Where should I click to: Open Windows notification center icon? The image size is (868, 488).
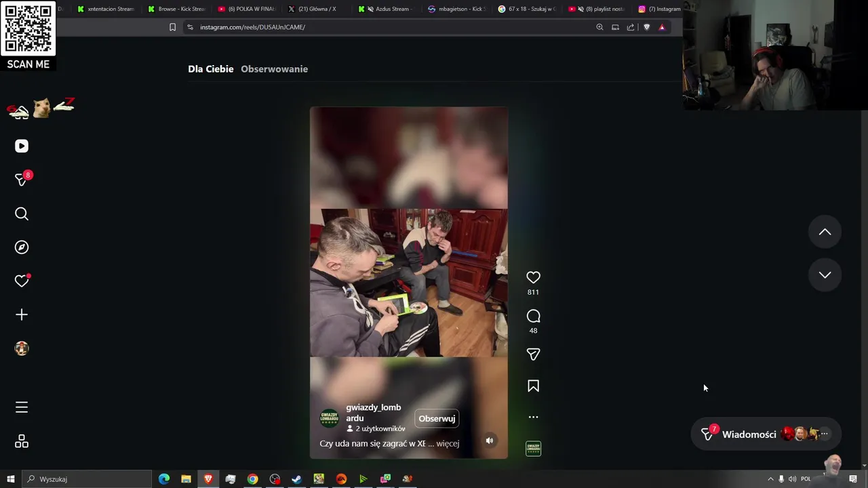point(853,479)
